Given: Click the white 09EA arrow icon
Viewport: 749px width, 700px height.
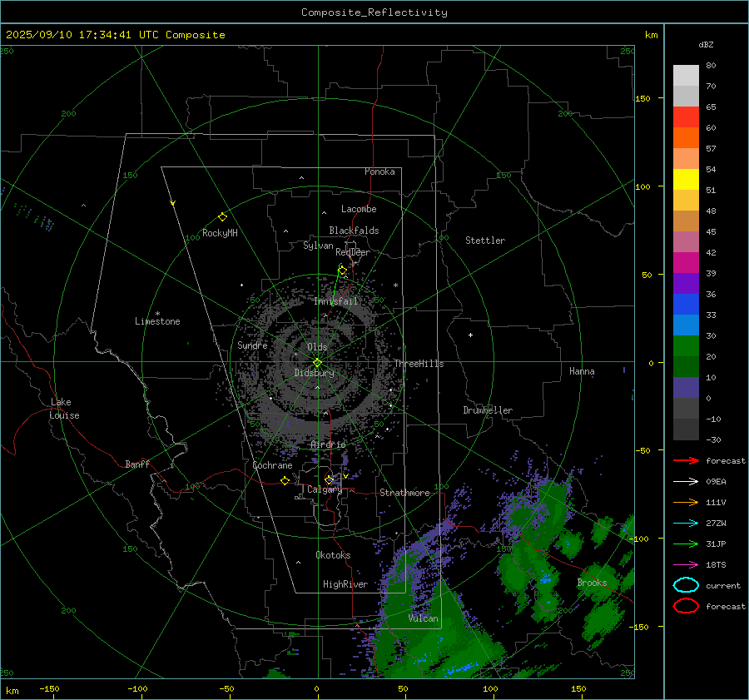Looking at the screenshot, I should 686,482.
